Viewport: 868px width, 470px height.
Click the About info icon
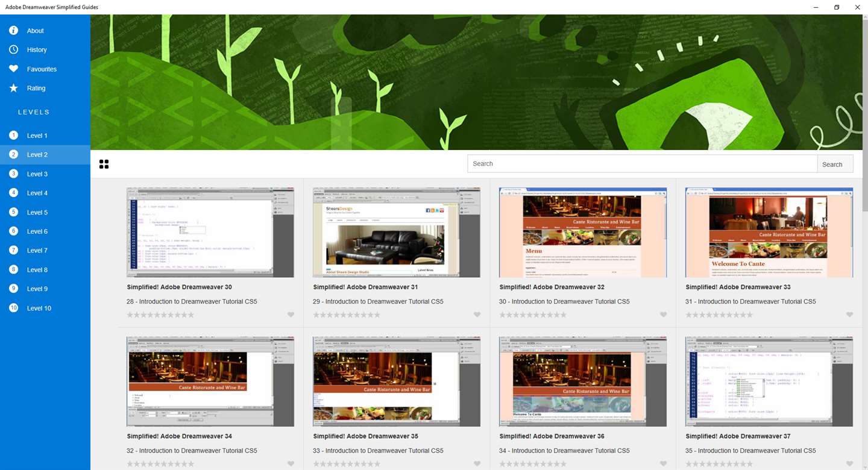click(14, 31)
